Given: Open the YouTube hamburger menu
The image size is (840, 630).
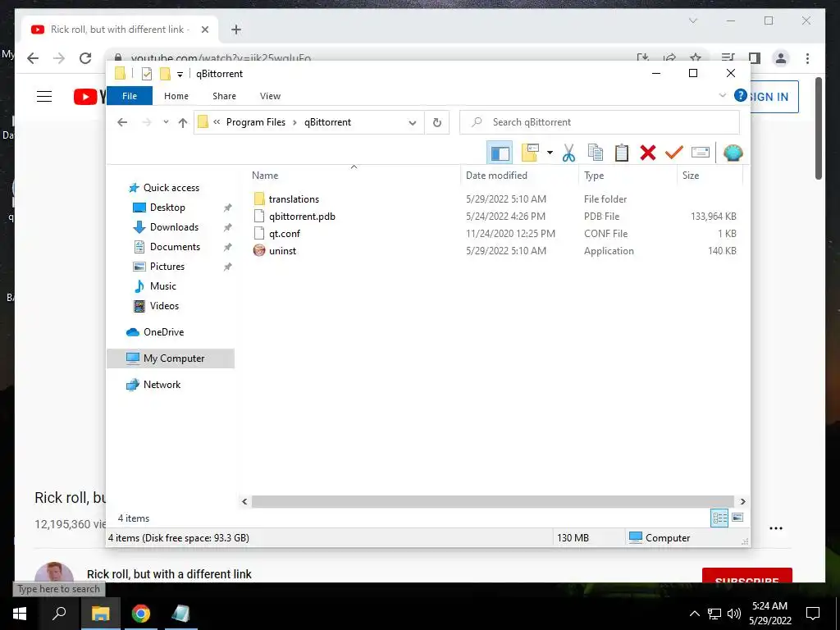Looking at the screenshot, I should tap(44, 97).
